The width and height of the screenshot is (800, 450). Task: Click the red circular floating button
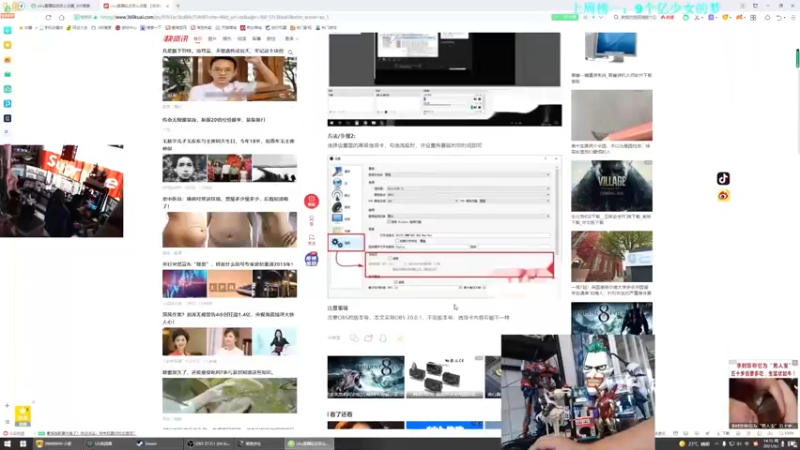(311, 201)
